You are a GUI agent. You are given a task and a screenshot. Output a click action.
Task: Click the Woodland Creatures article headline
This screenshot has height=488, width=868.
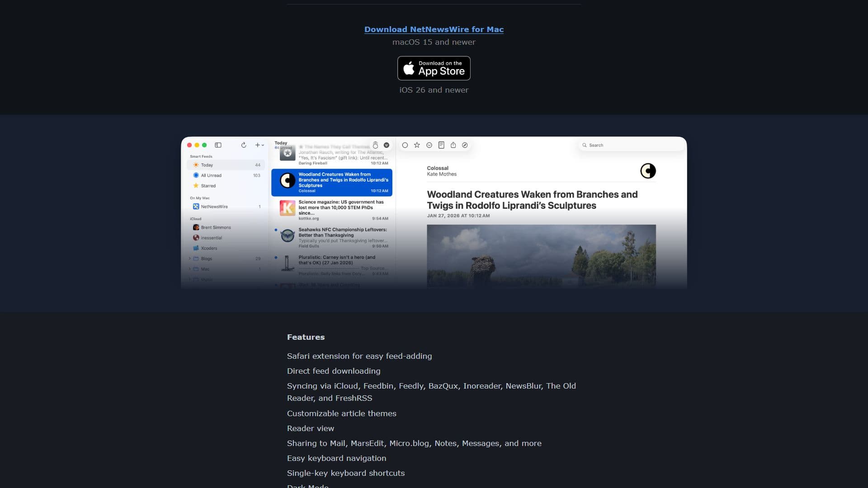(532, 200)
